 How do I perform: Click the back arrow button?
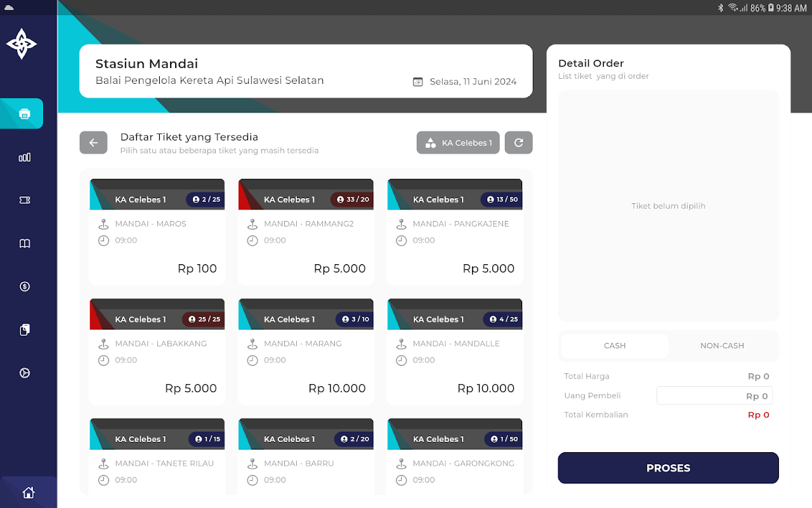(93, 143)
